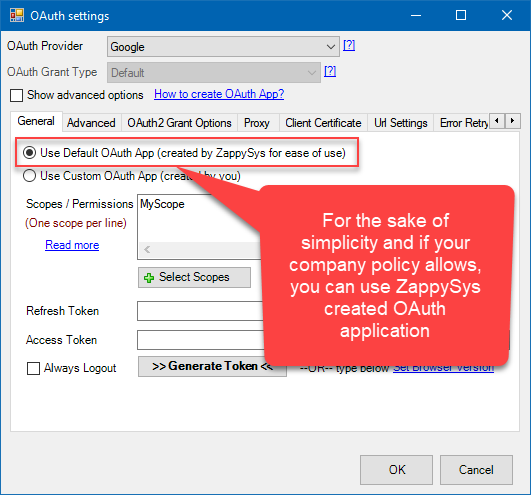531x495 pixels.
Task: Open help link next to OAuth Grant Type
Action: tap(330, 71)
